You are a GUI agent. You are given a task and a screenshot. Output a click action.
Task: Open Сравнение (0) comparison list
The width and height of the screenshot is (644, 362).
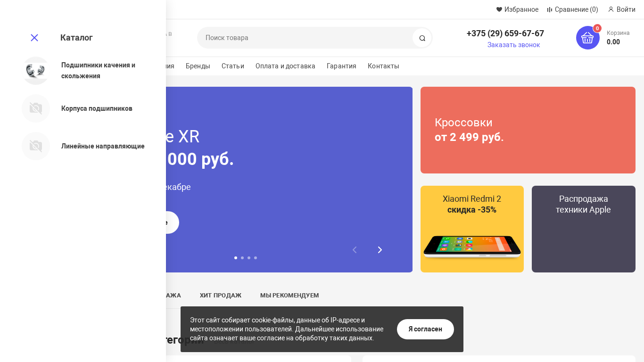[576, 9]
